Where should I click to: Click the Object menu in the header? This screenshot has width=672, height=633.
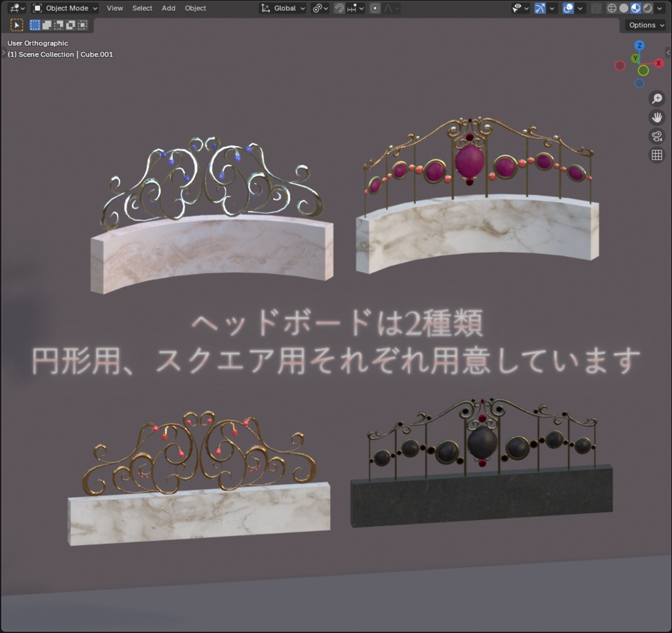[195, 8]
